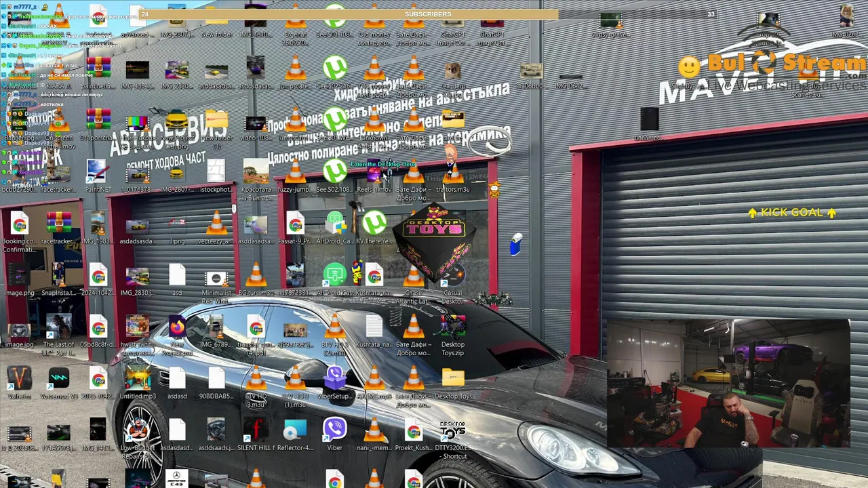Viewport: 868px width, 488px height.
Task: Select the unnamed file icon
Action: 649,124
